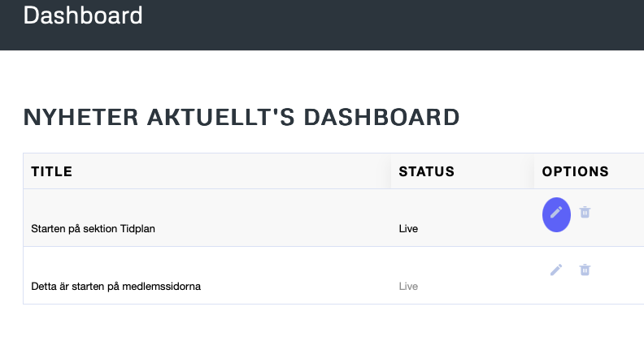The height and width of the screenshot is (337, 644).
Task: Open the "Detta är starten på medlemssidorna" title
Action: point(115,287)
